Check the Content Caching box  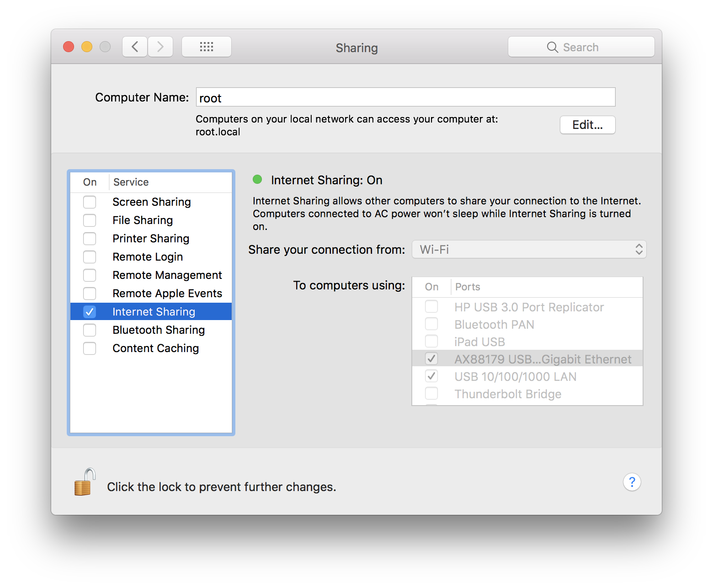click(90, 348)
